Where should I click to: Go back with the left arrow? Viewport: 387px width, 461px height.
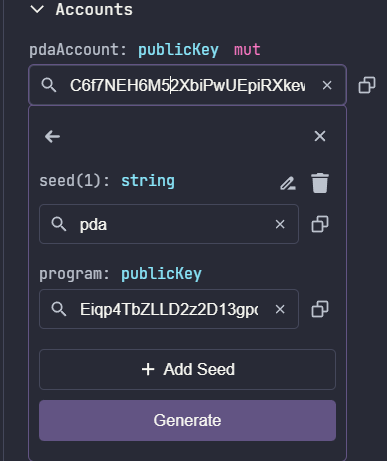point(52,136)
